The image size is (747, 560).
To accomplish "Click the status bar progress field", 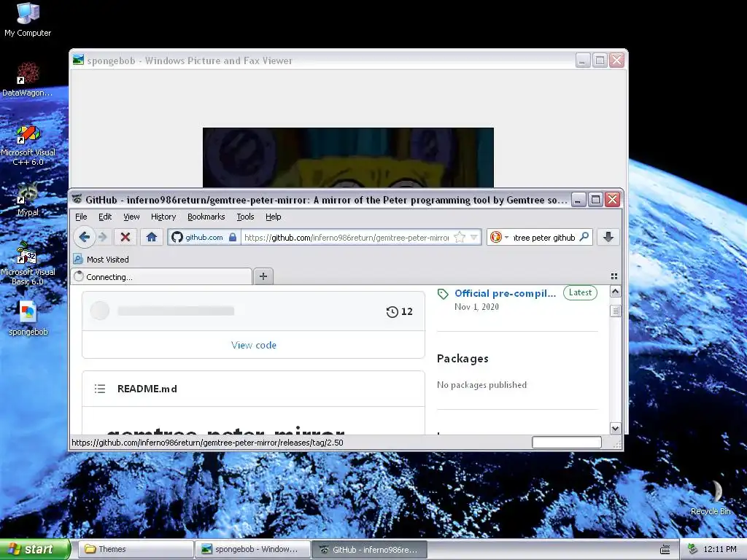I will 566,443.
